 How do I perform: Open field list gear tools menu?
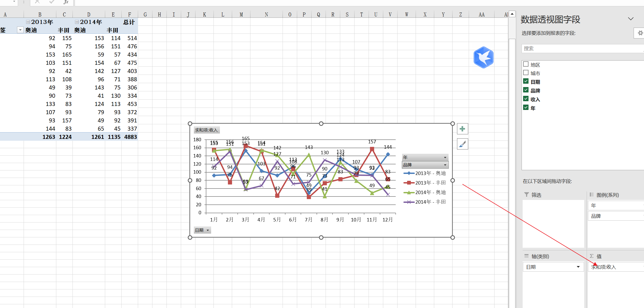click(x=640, y=33)
